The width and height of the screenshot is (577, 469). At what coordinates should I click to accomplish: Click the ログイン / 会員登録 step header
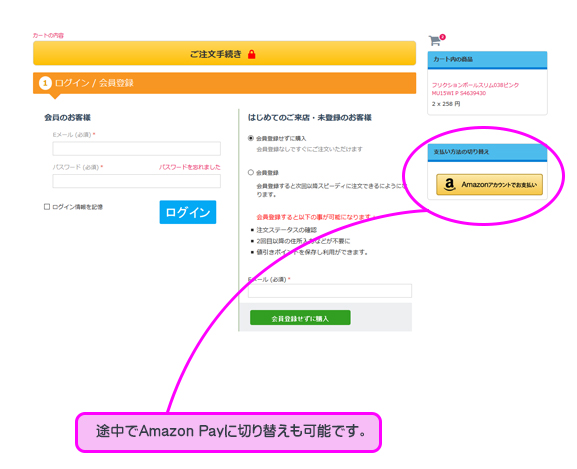point(224,83)
